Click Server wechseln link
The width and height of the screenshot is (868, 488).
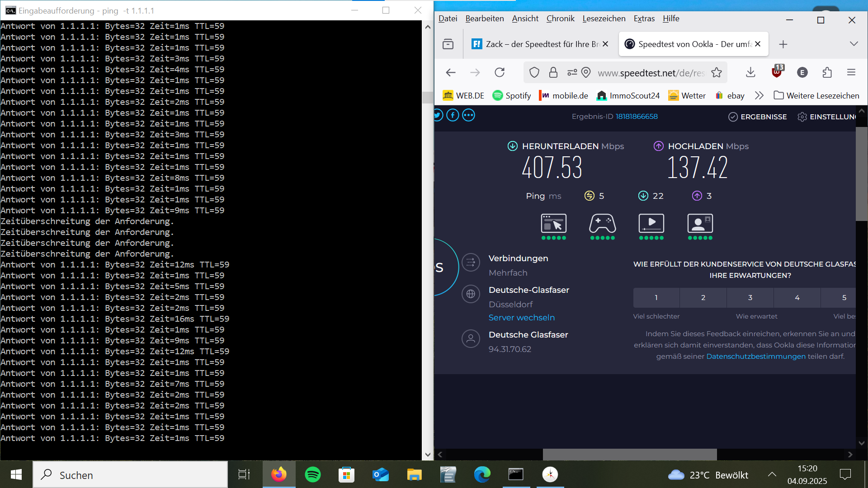click(522, 317)
